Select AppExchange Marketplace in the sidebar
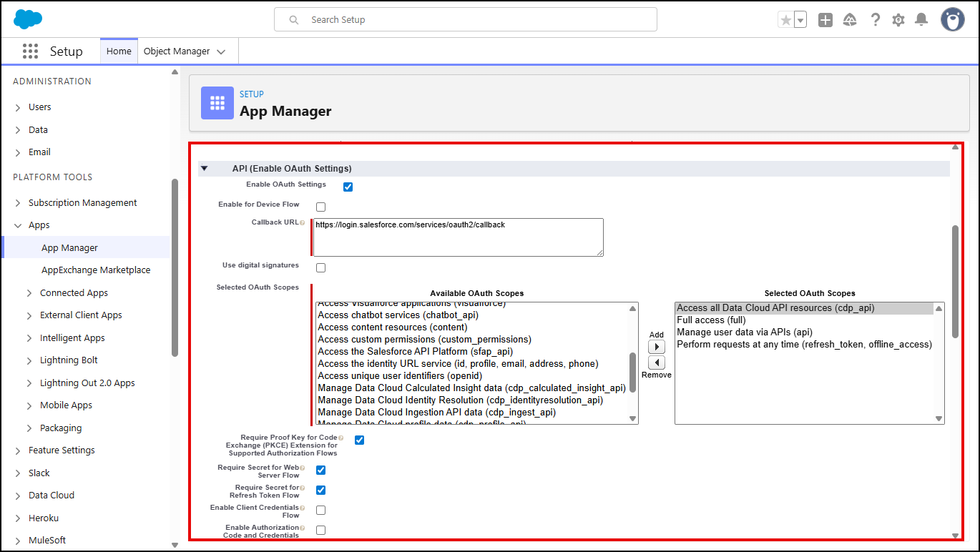The image size is (980, 552). point(96,270)
